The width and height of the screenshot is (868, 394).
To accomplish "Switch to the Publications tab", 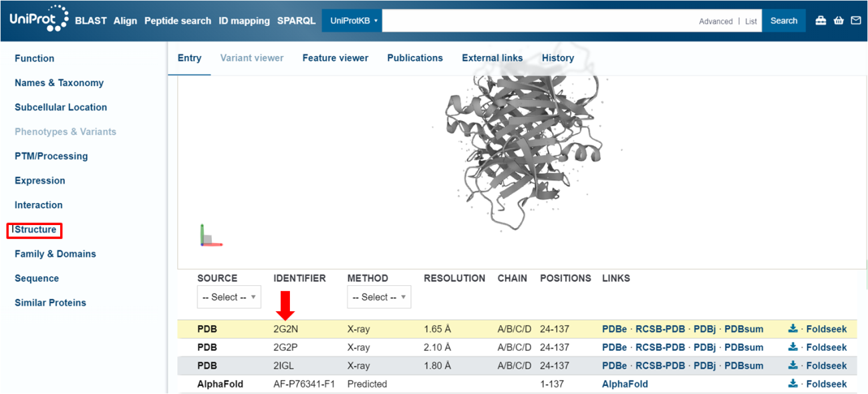I will 415,58.
